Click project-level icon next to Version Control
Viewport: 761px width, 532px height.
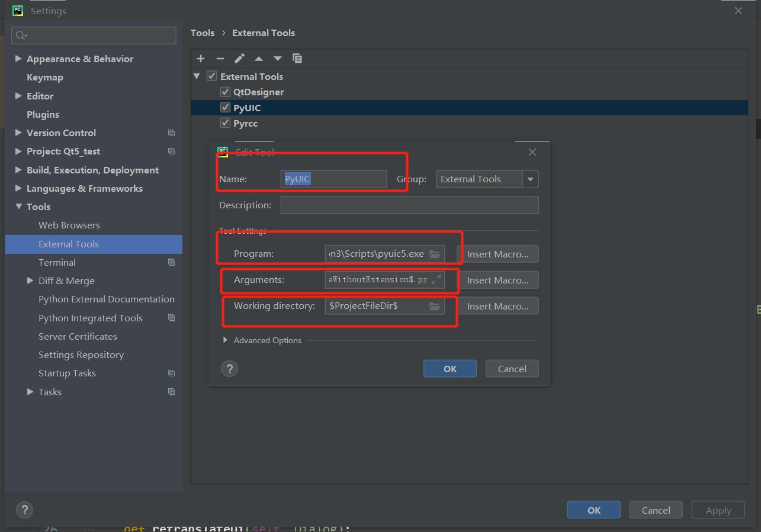click(171, 133)
